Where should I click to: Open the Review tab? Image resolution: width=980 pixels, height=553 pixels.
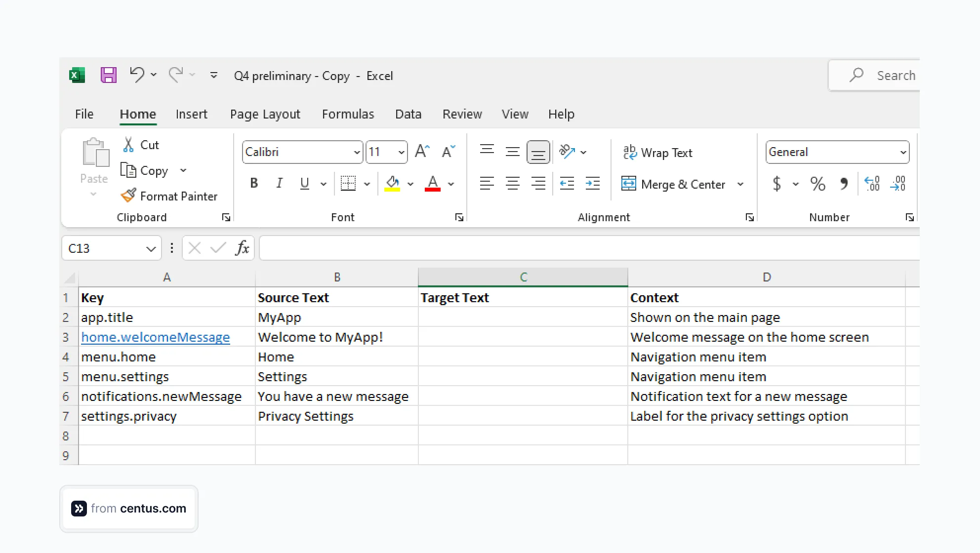(462, 114)
